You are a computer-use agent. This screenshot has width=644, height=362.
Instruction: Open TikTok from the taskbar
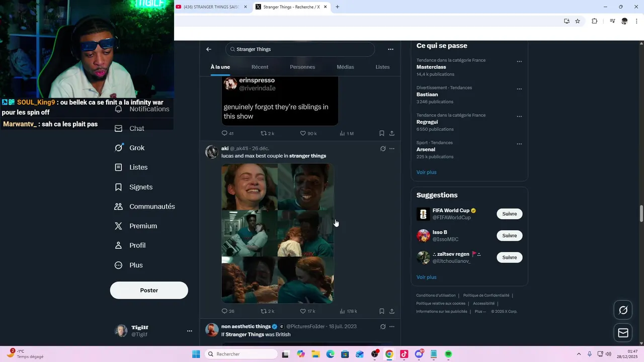(x=404, y=354)
